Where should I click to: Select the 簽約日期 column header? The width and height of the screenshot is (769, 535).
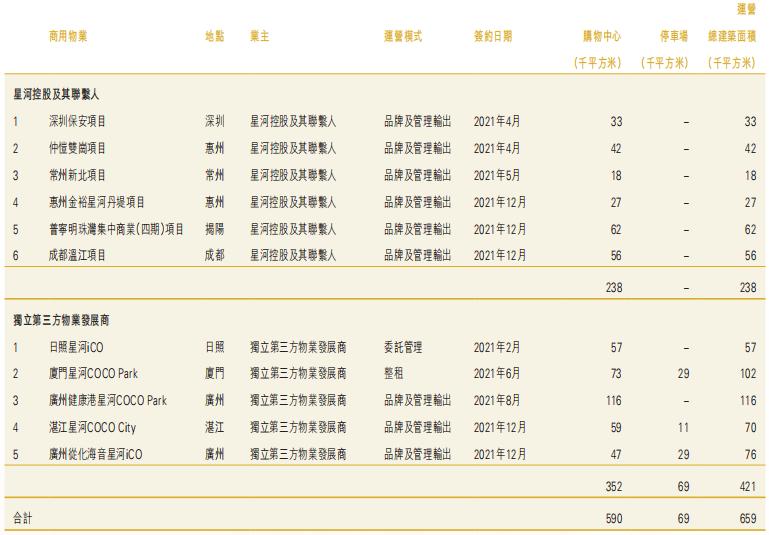point(493,36)
